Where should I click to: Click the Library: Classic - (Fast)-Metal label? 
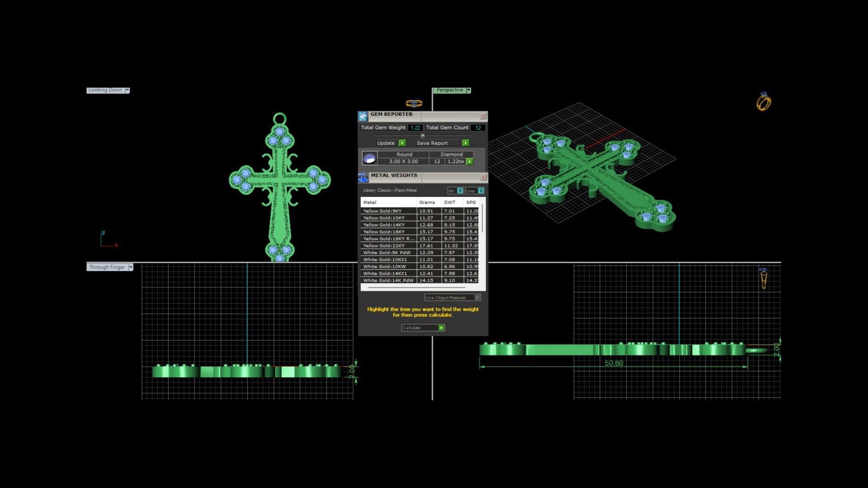[390, 190]
